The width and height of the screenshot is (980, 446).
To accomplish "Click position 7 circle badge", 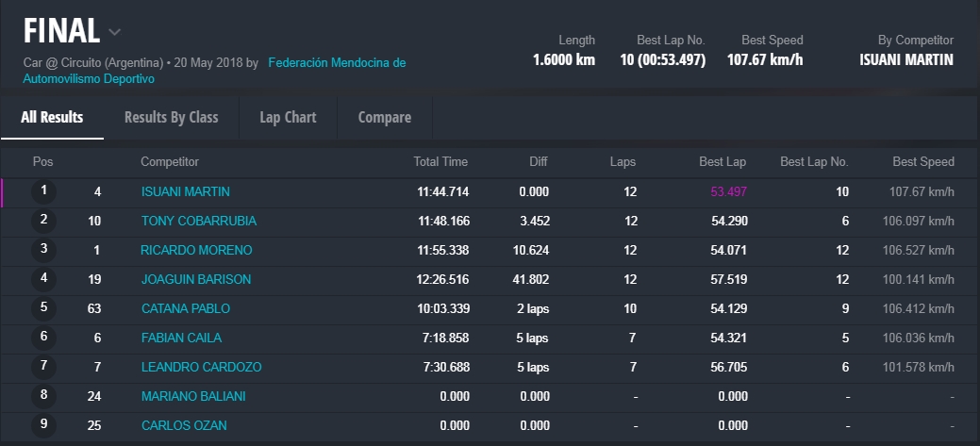I will coord(43,367).
